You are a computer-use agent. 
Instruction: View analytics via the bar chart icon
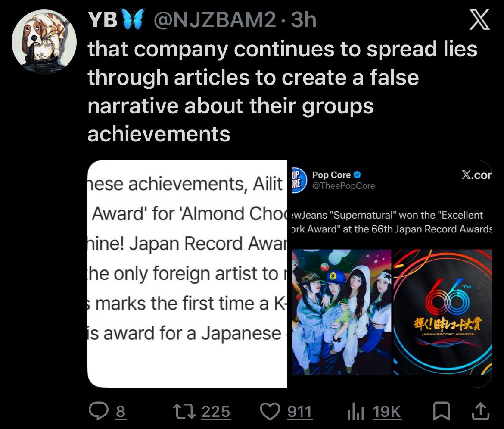[x=356, y=412]
